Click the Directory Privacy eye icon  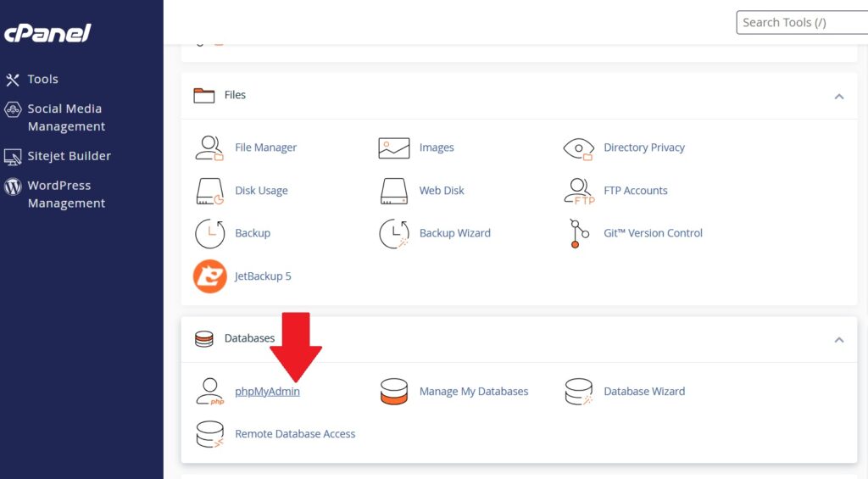coord(578,148)
